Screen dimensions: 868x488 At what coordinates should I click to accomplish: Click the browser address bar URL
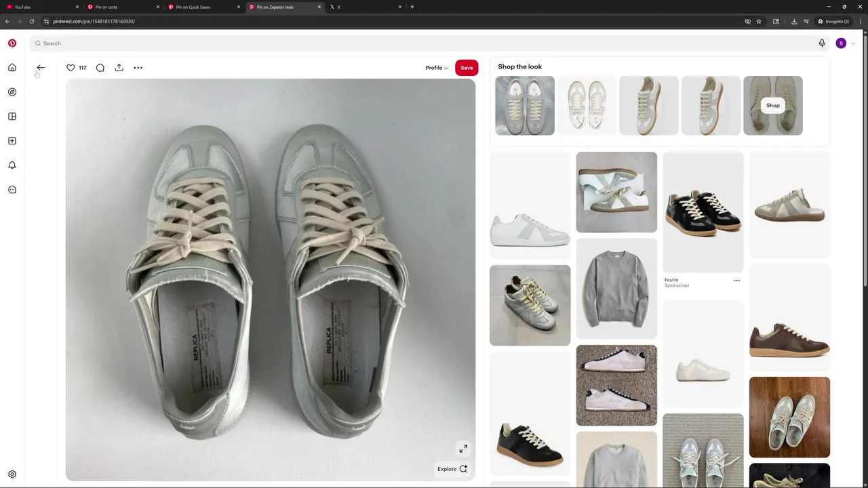94,21
